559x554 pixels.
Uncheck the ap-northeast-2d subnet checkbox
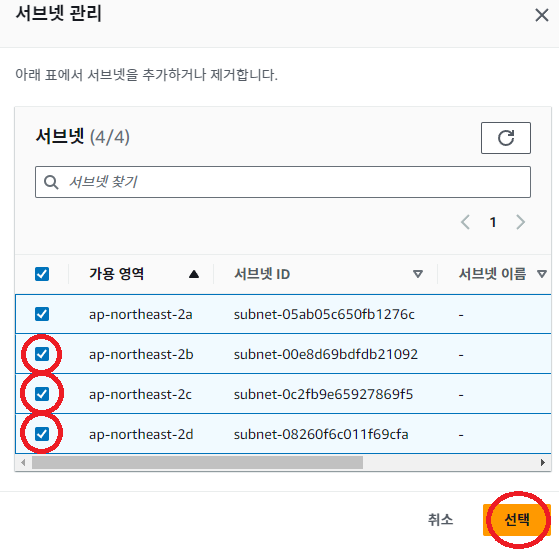[x=42, y=434]
